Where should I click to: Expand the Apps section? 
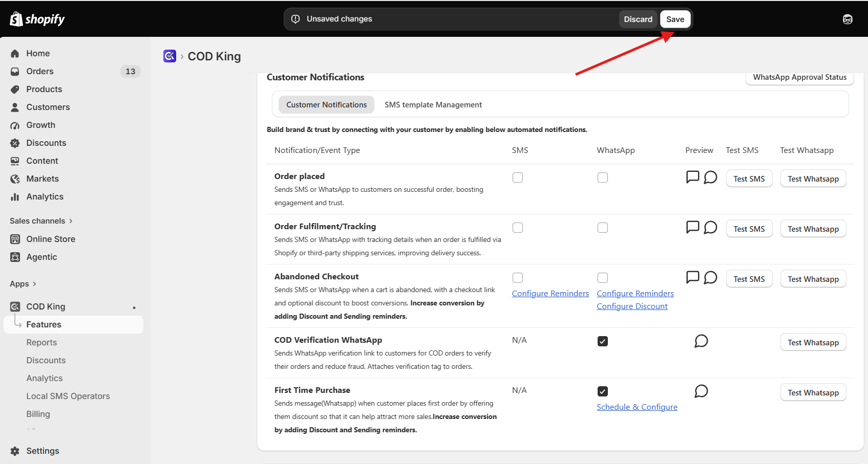(23, 284)
